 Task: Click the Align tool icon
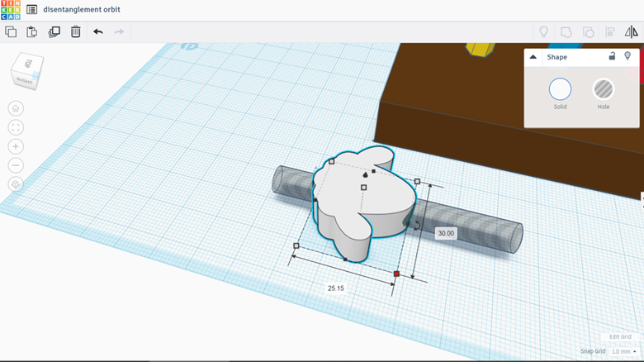click(x=610, y=31)
